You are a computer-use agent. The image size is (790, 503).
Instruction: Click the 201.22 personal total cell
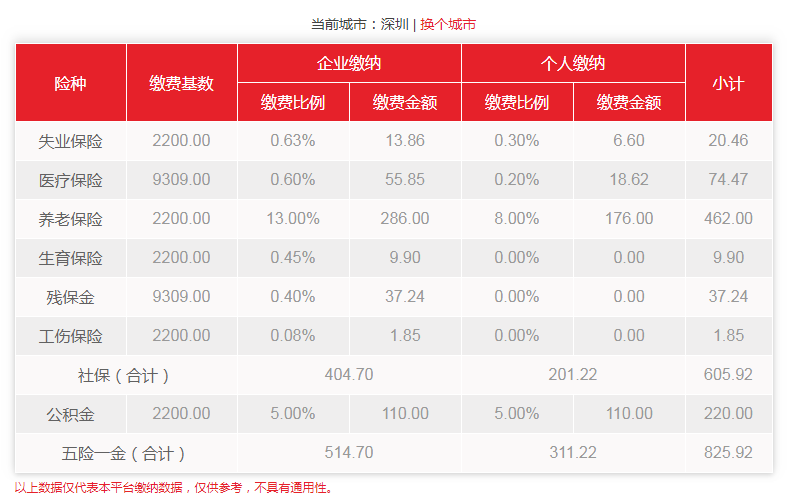pos(573,375)
